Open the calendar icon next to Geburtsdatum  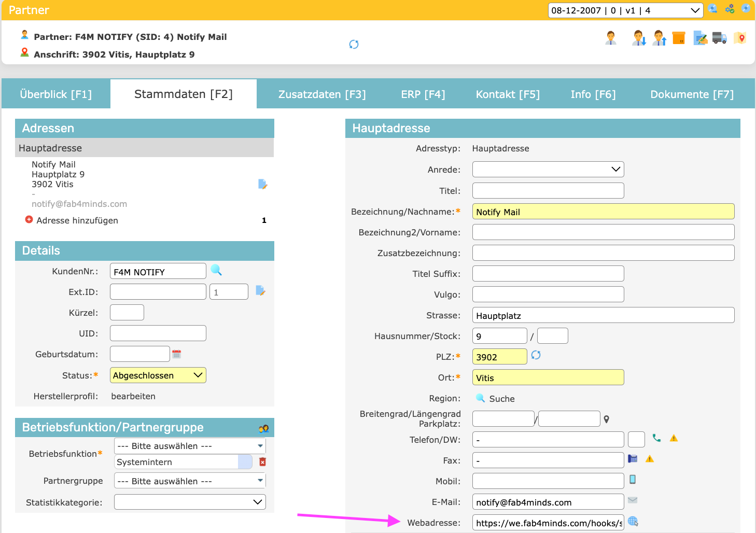click(x=176, y=354)
